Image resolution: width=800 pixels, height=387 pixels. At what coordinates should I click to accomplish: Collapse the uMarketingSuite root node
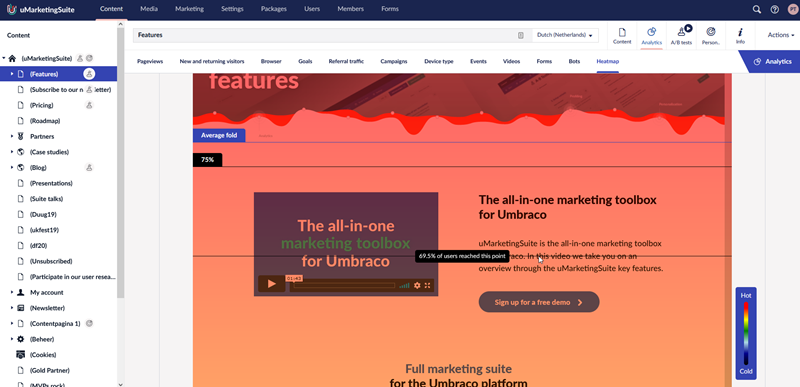pyautogui.click(x=4, y=59)
